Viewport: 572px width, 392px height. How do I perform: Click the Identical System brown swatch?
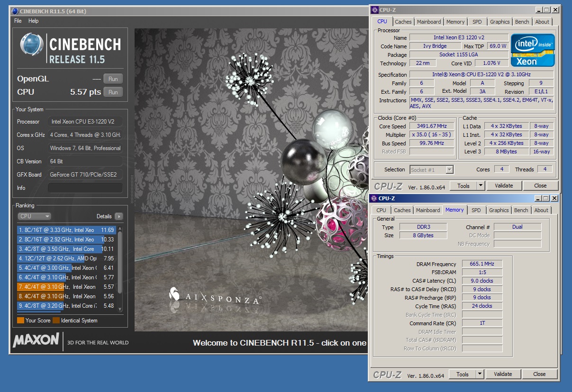click(x=56, y=321)
